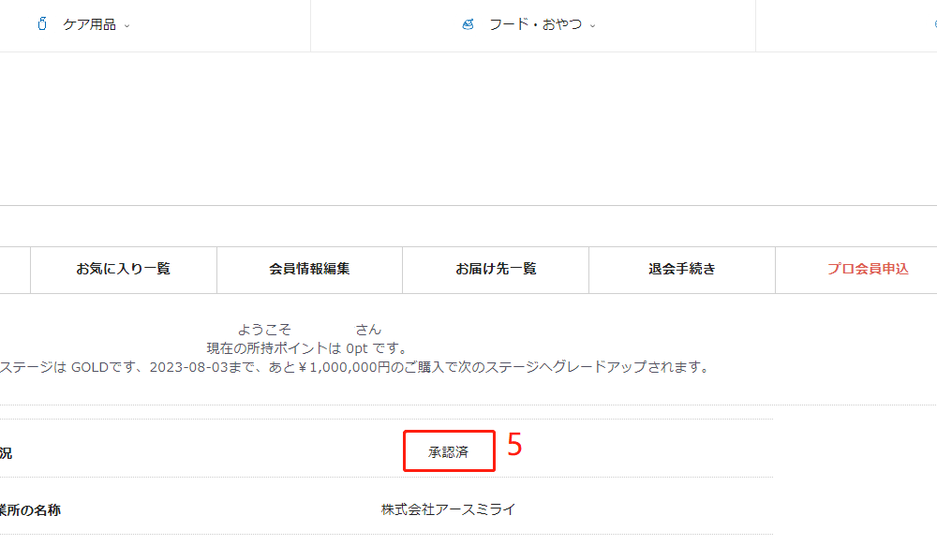Open the 会員情報編集 tab

click(309, 270)
